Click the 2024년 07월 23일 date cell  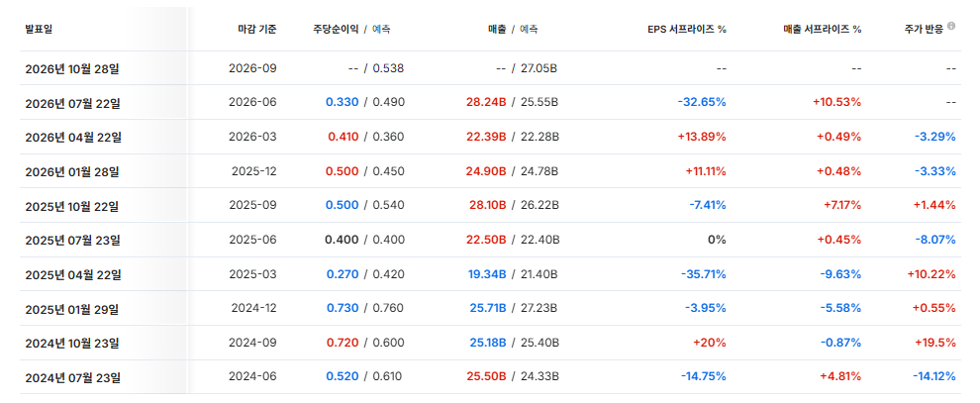tap(72, 377)
